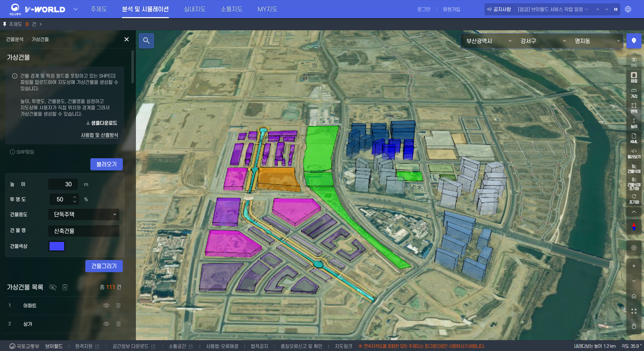This screenshot has height=351, width=644.
Task: Open the KML file tool
Action: pyautogui.click(x=634, y=138)
